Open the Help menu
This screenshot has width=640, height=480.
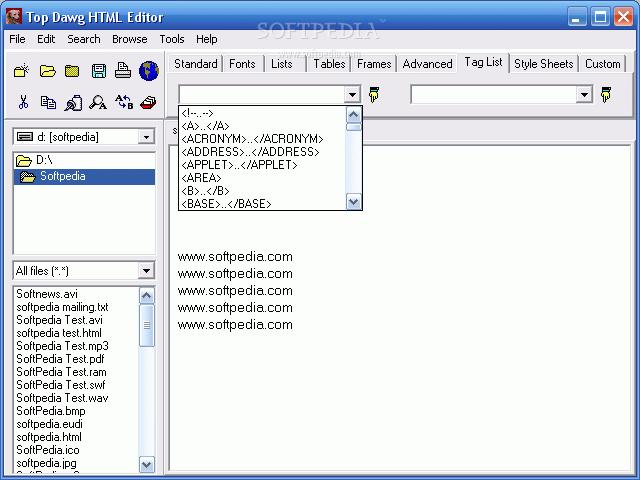pyautogui.click(x=207, y=39)
